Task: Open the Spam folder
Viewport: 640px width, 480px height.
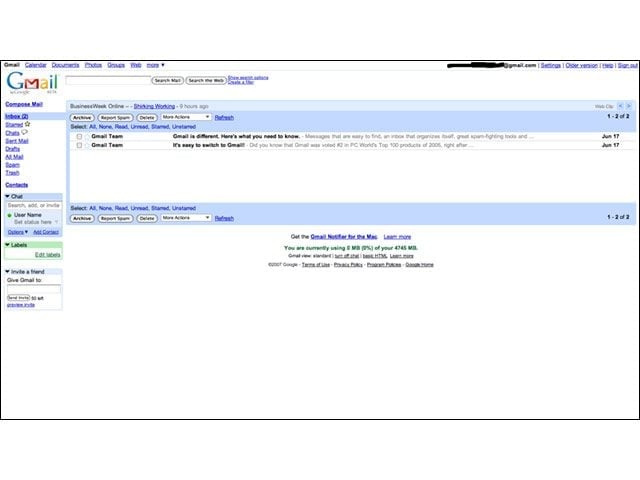Action: (x=12, y=165)
